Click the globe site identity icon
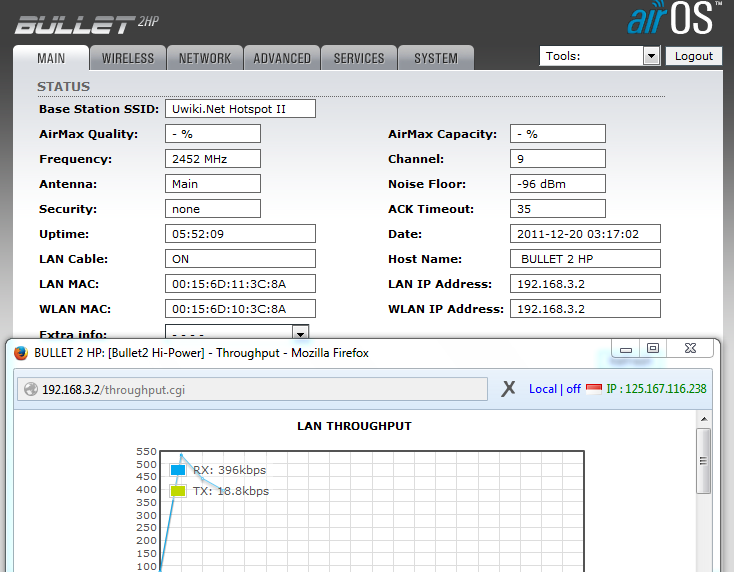The height and width of the screenshot is (572, 734). (x=31, y=389)
